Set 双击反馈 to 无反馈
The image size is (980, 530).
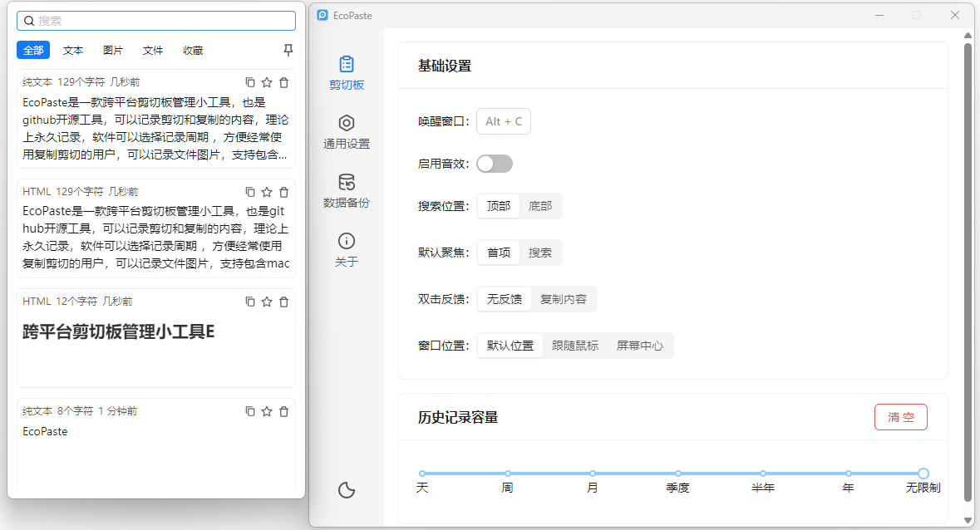click(505, 299)
